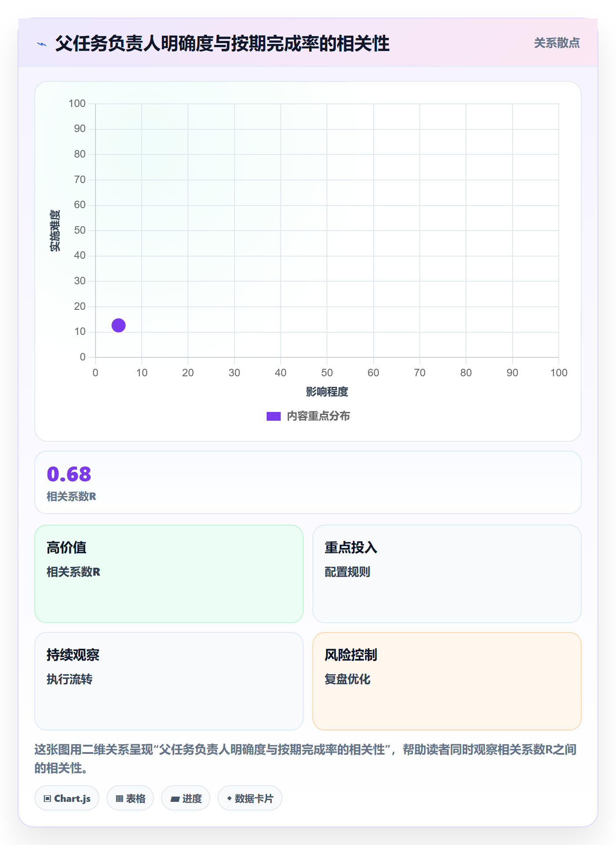This screenshot has width=616, height=845.
Task: Click the lightning icon beside the title
Action: (x=42, y=44)
